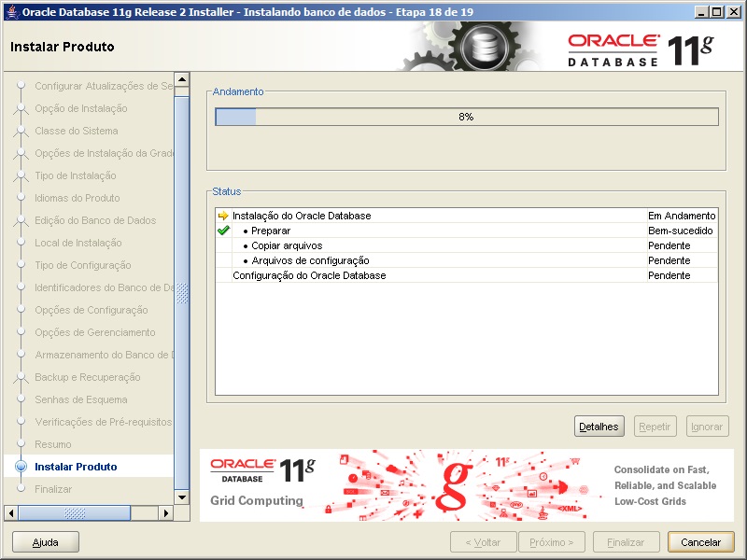Select the Verificações de Pré-requisitos step

click(104, 422)
